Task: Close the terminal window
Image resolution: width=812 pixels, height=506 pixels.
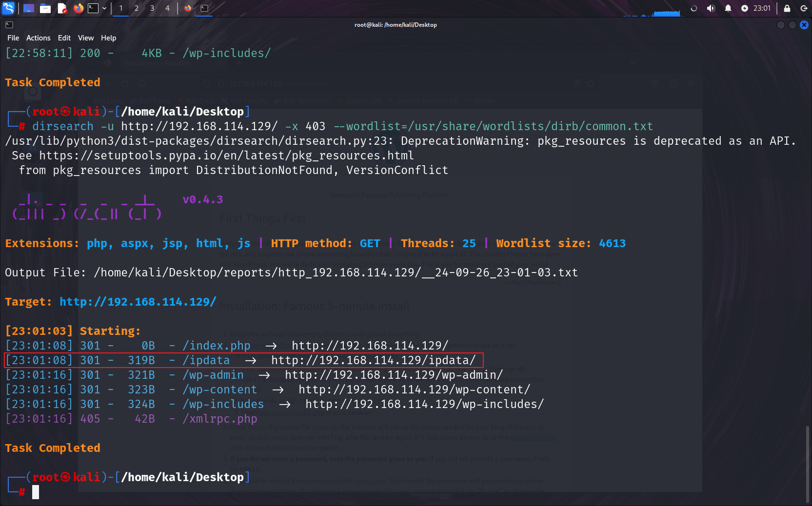Action: pos(804,25)
